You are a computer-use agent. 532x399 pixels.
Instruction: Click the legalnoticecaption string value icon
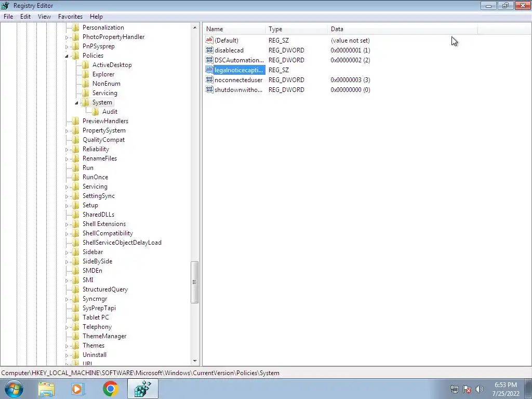click(209, 70)
